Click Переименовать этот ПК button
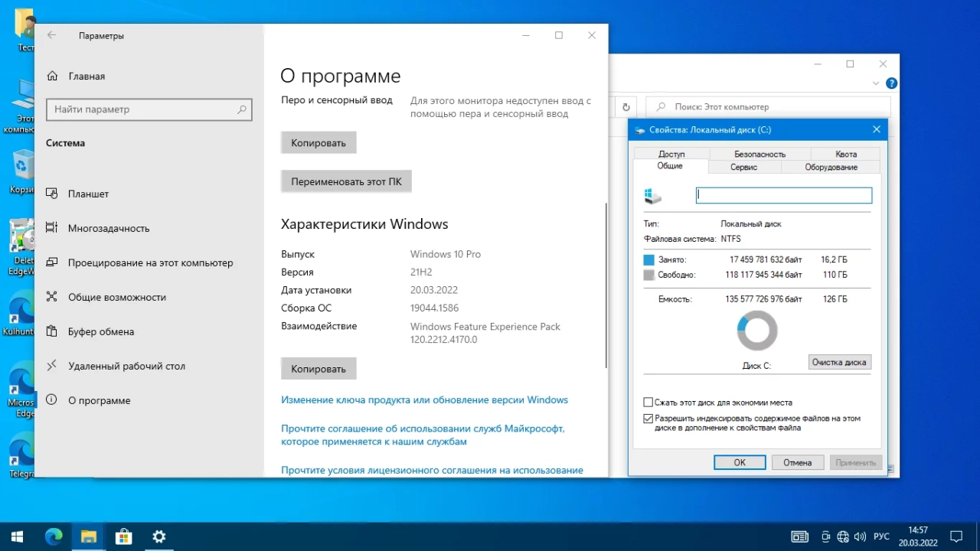The image size is (980, 551). coord(346,182)
